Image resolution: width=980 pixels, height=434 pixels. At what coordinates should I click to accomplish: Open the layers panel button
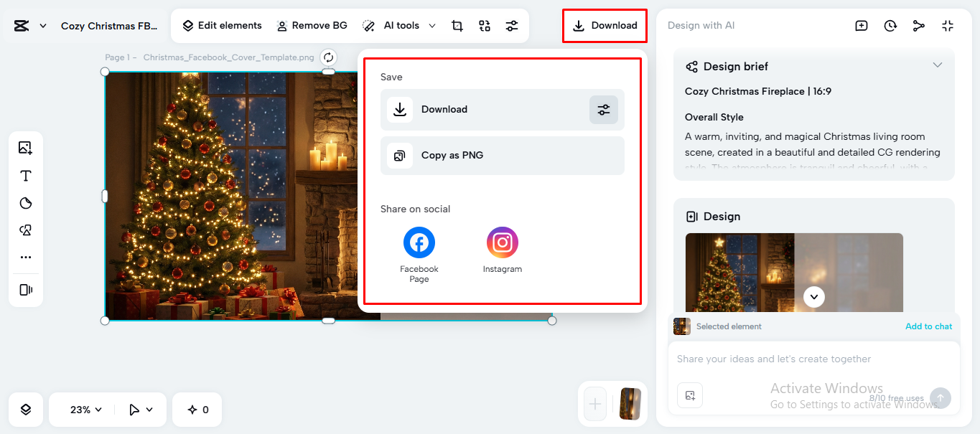tap(26, 410)
